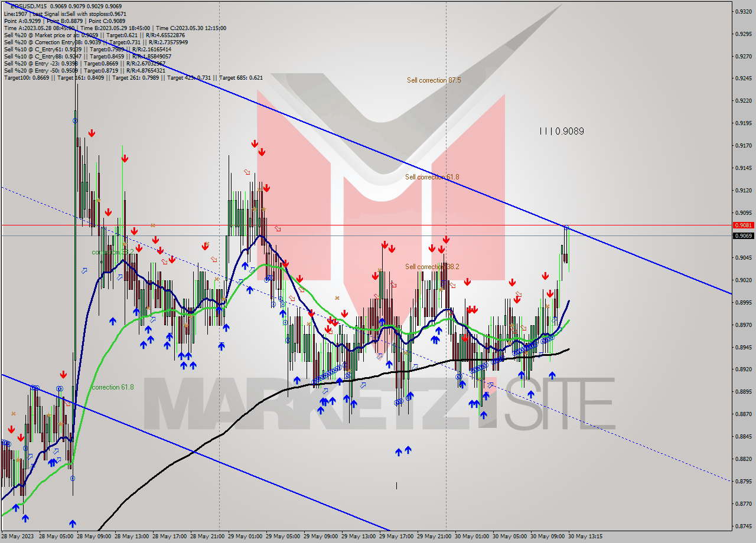Image resolution: width=756 pixels, height=543 pixels.
Task: Click the 'Time B:2023.05.29 18:45:00' text
Action: pyautogui.click(x=115, y=28)
